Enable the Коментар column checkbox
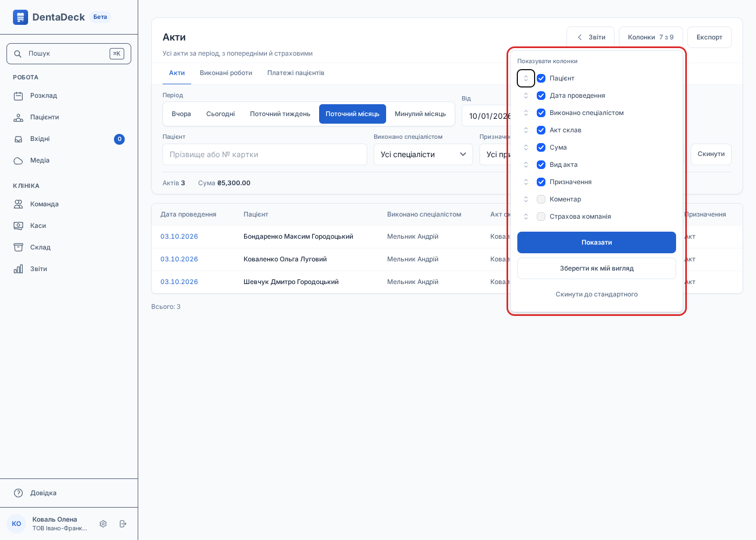Image resolution: width=756 pixels, height=540 pixels. pos(541,199)
